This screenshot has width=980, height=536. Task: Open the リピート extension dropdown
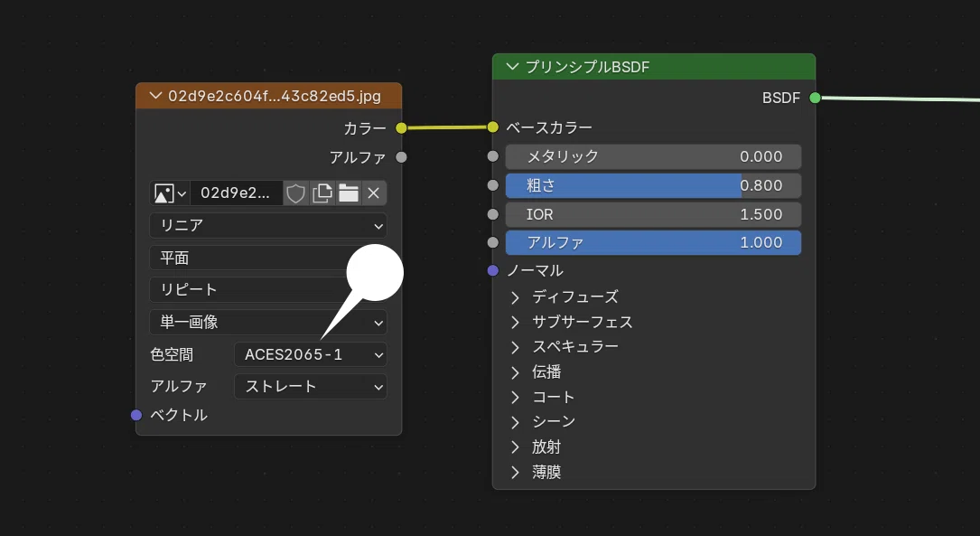click(268, 289)
